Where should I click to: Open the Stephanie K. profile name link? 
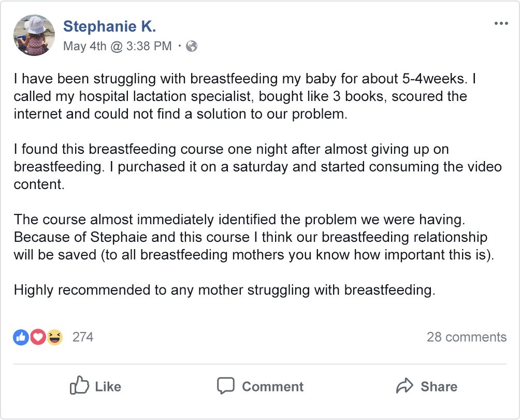pos(109,26)
